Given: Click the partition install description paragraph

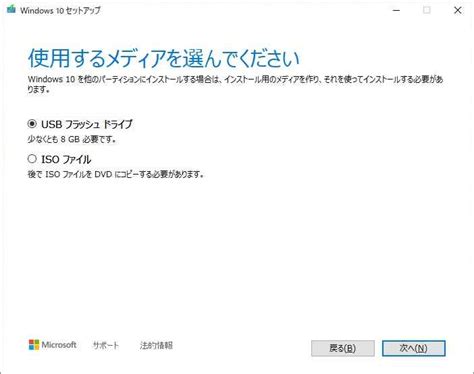Looking at the screenshot, I should pos(235,84).
